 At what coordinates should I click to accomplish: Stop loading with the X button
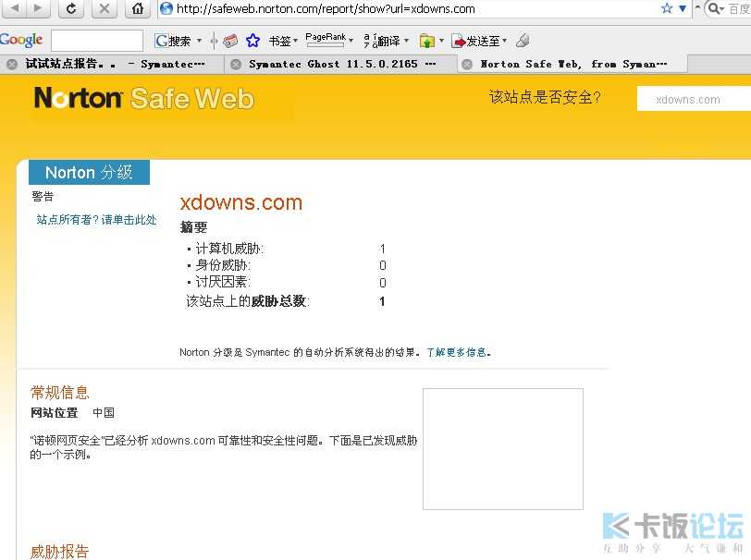point(104,8)
